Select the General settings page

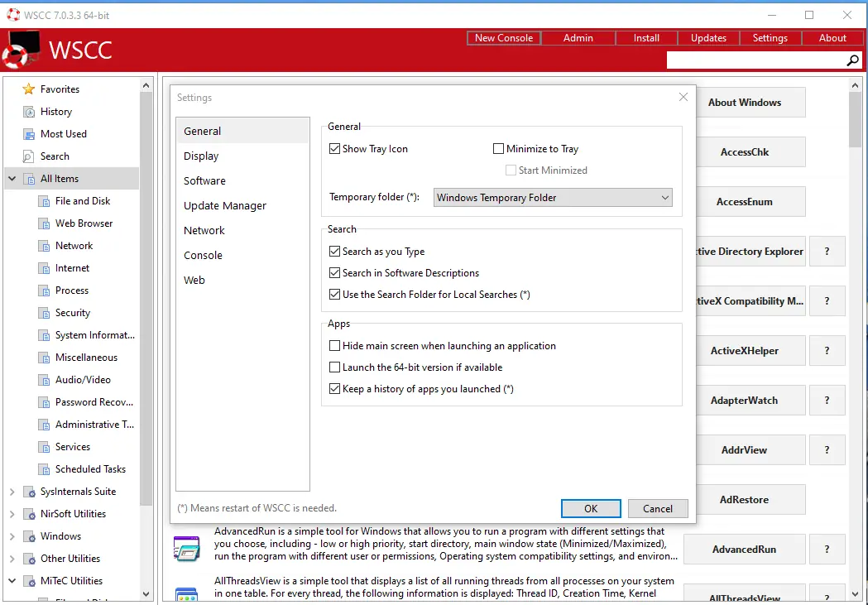(x=242, y=132)
